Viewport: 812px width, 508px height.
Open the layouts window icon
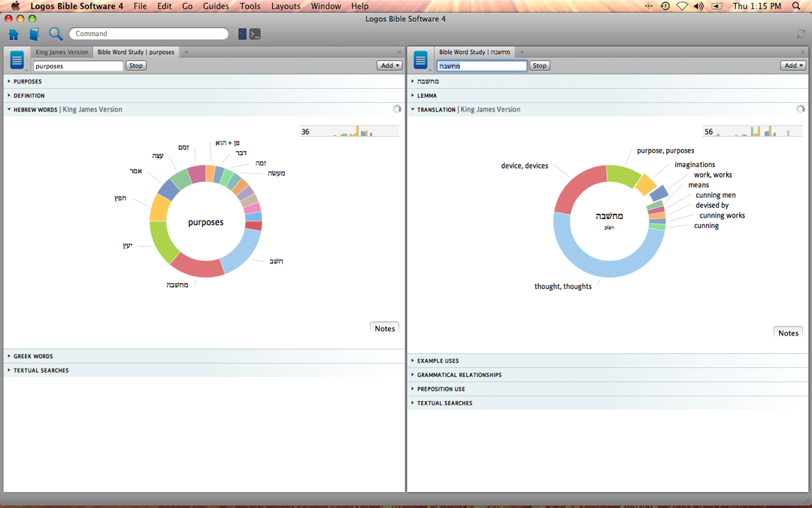click(242, 34)
